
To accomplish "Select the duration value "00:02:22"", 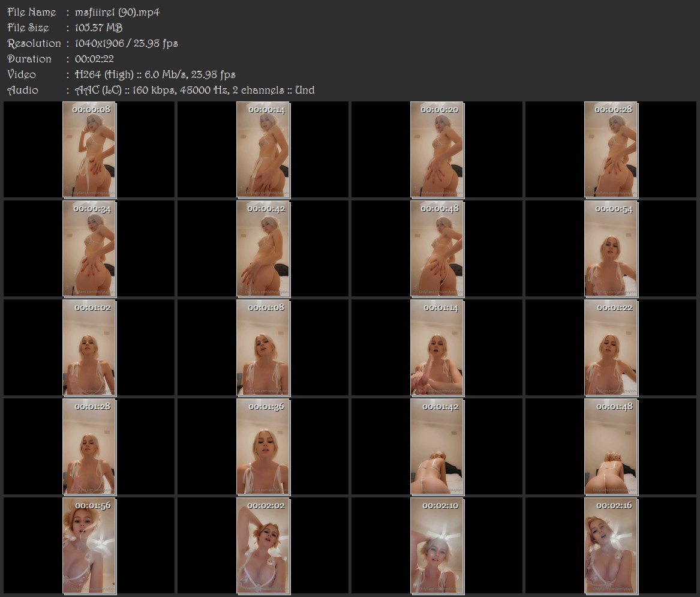I will pyautogui.click(x=94, y=59).
